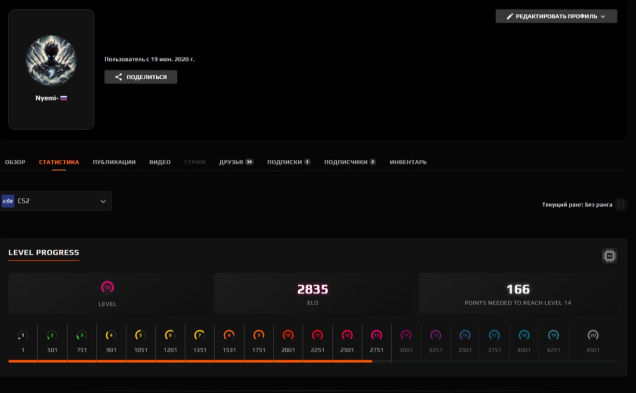Image resolution: width=636 pixels, height=393 pixels.
Task: Click the 2835 ELO value
Action: point(312,290)
